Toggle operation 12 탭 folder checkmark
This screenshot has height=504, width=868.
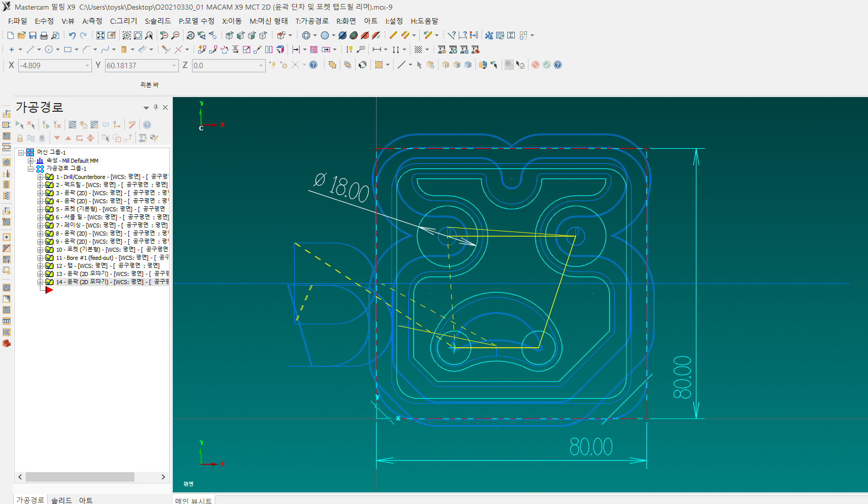[50, 265]
